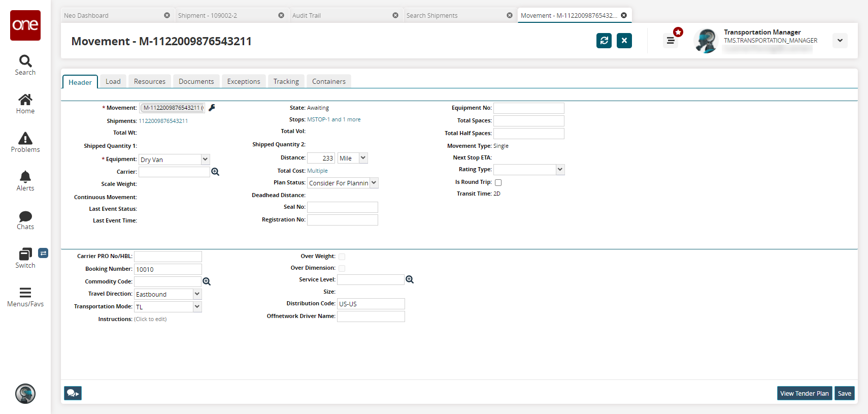Switch to the Tracking tab
Image resolution: width=868 pixels, height=414 pixels.
click(x=286, y=81)
